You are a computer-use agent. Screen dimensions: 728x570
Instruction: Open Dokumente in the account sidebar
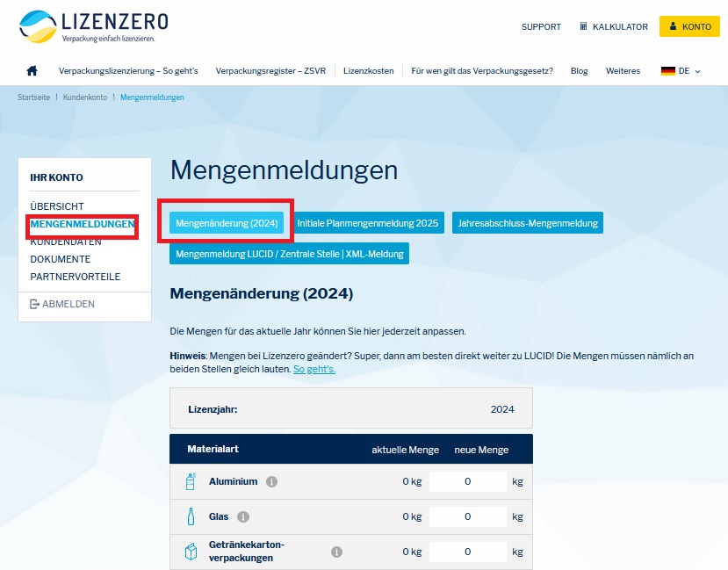point(61,259)
